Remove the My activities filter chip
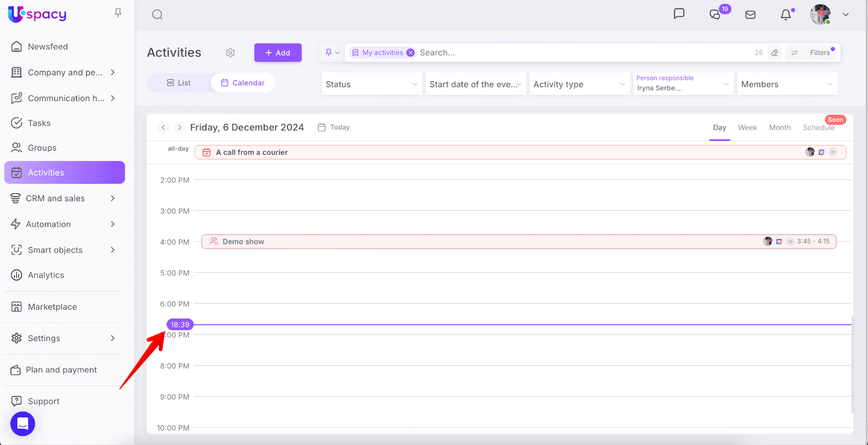The image size is (868, 445). tap(411, 53)
